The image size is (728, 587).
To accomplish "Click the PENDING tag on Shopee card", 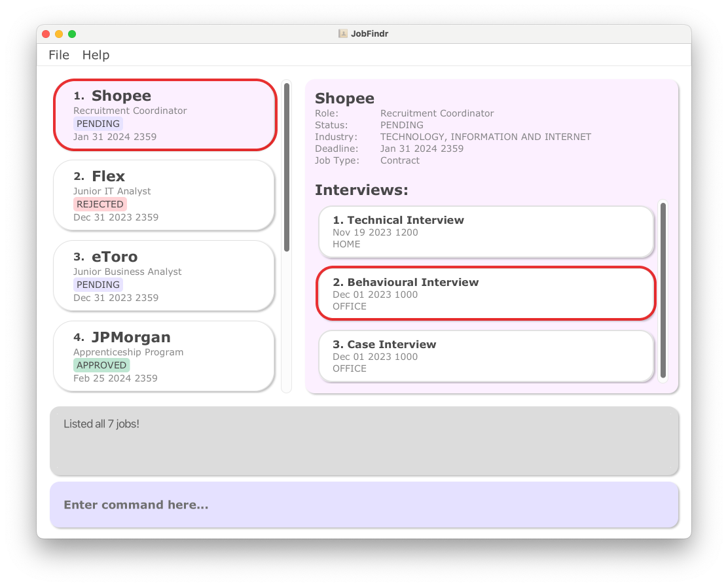I will 98,124.
